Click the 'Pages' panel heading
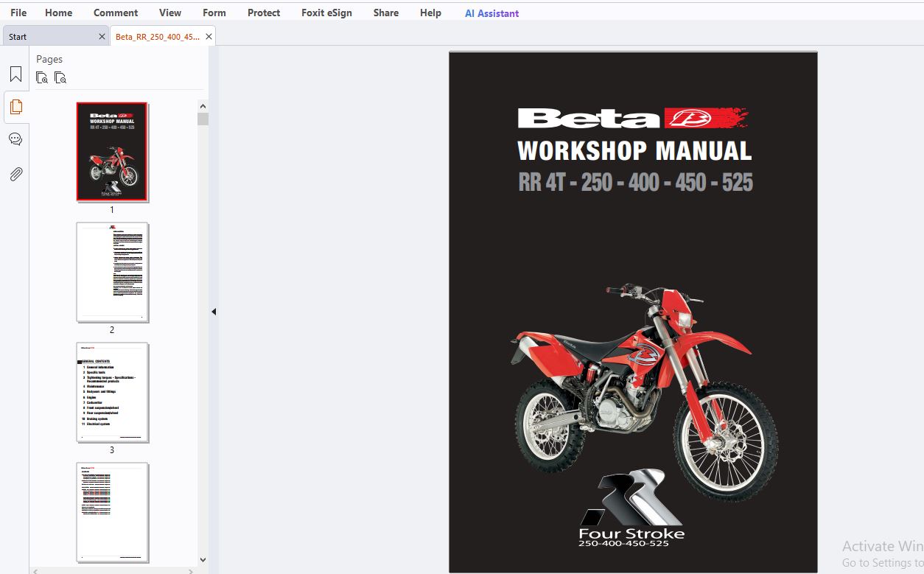 pos(49,59)
